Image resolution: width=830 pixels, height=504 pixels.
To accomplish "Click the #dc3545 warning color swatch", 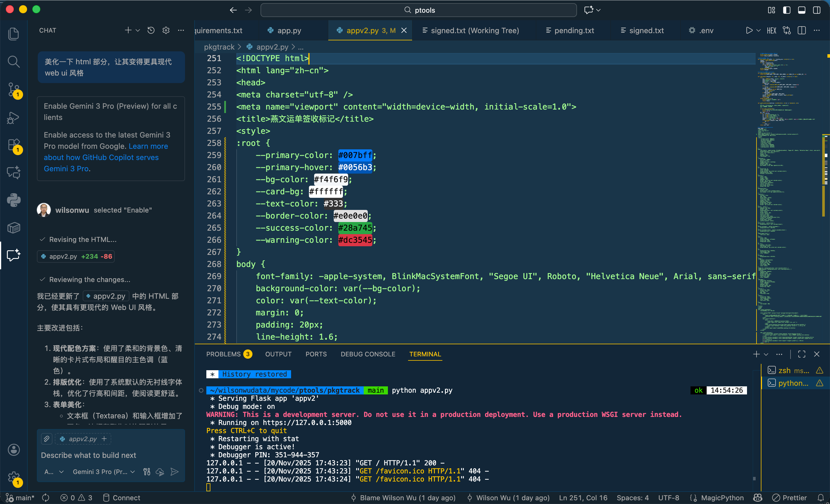I will (355, 240).
